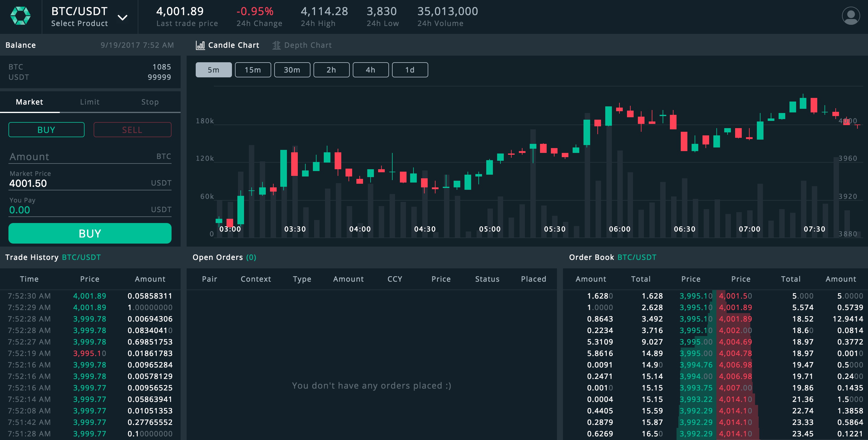
Task: Click the Candle Chart bar icon
Action: (200, 45)
